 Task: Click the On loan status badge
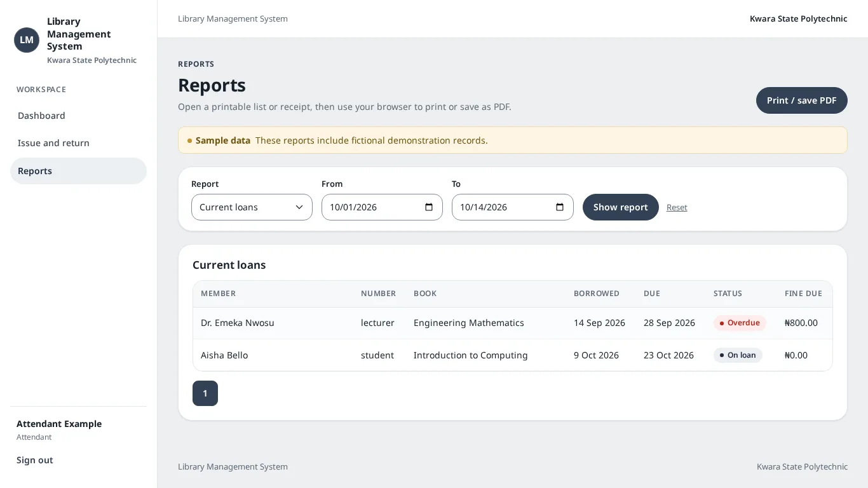pyautogui.click(x=738, y=355)
